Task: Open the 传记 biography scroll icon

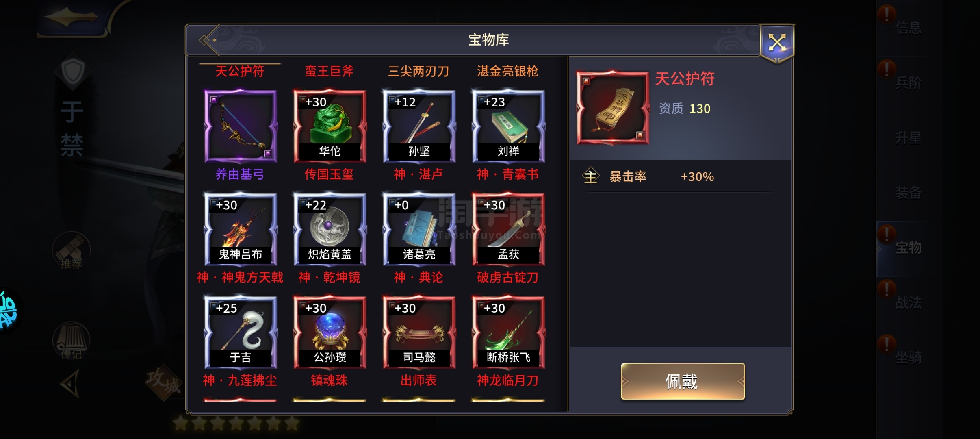Action: (x=72, y=341)
